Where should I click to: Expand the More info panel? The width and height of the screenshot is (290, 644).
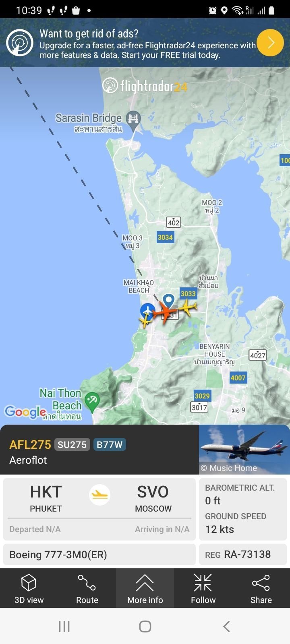pyautogui.click(x=145, y=588)
